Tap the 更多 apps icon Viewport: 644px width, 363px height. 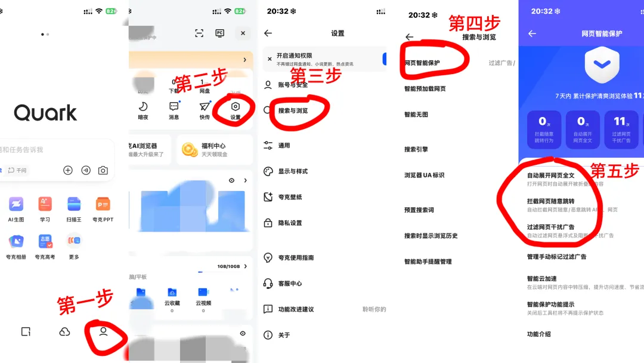(74, 241)
